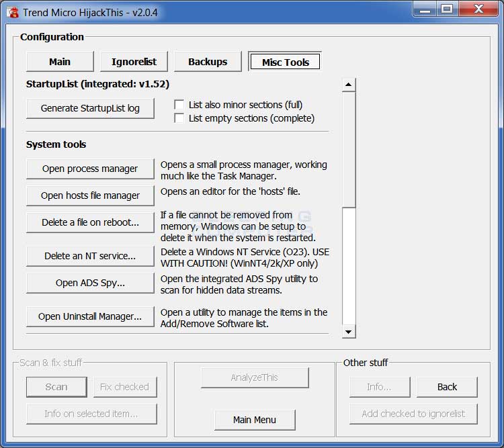Click text 'Opens an editor for the 'hosts' file.'
The image size is (504, 448).
pos(230,191)
